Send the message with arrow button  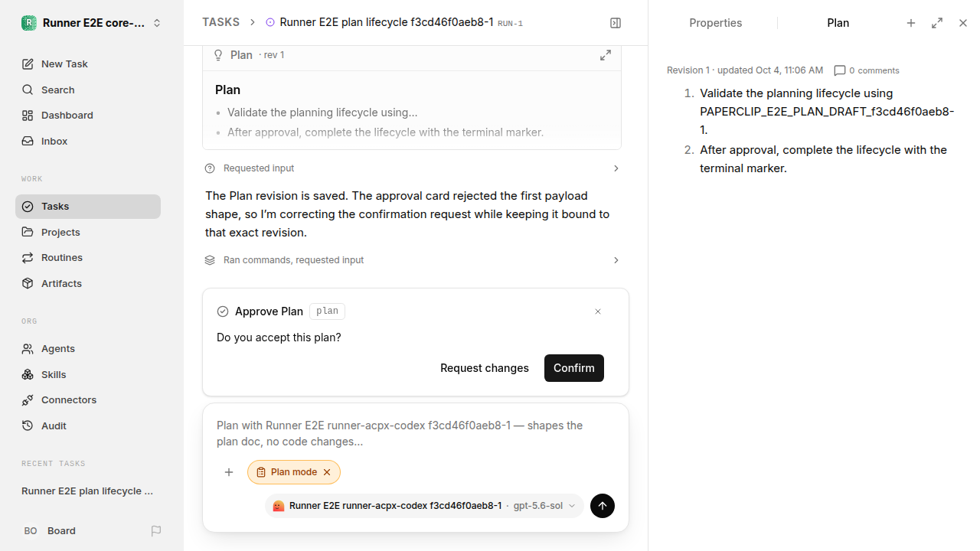click(x=603, y=506)
